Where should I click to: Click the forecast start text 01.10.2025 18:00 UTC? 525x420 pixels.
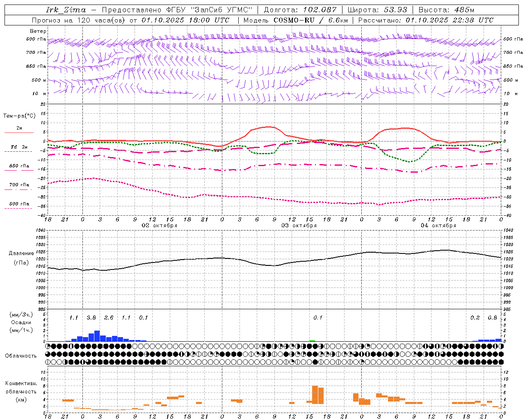[185, 20]
